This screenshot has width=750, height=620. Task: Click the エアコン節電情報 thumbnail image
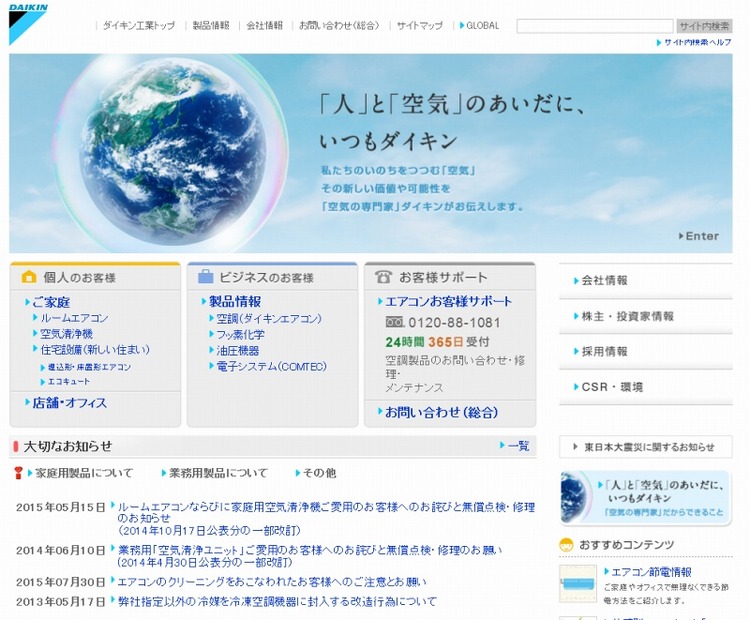click(x=578, y=584)
